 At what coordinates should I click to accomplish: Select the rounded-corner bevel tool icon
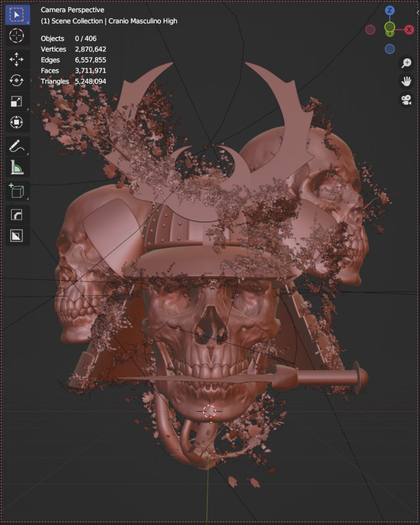(17, 215)
